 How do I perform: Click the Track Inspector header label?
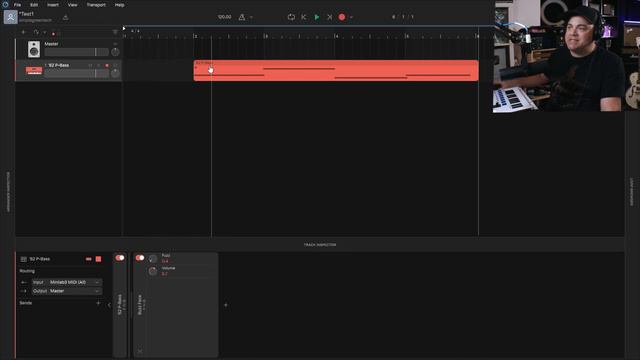pos(320,245)
